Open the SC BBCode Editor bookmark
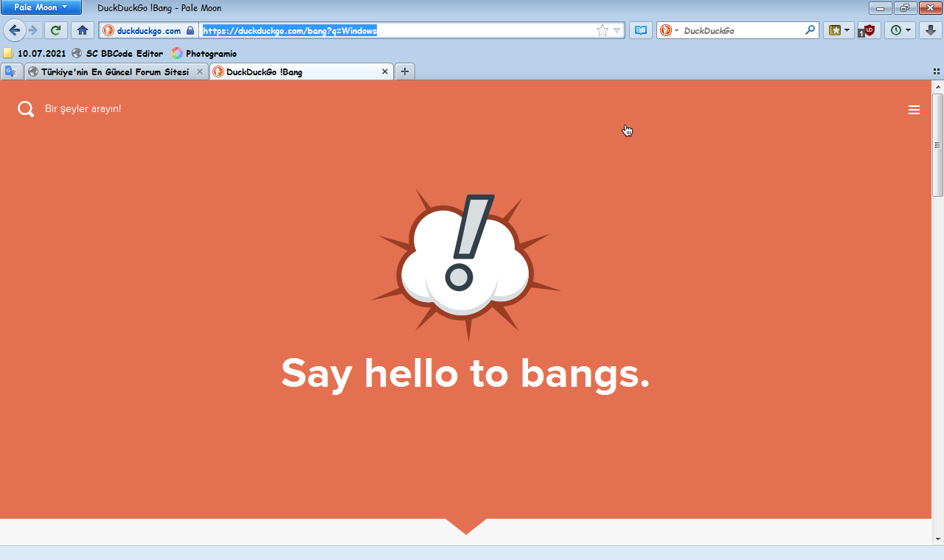The height and width of the screenshot is (560, 944). (x=117, y=53)
